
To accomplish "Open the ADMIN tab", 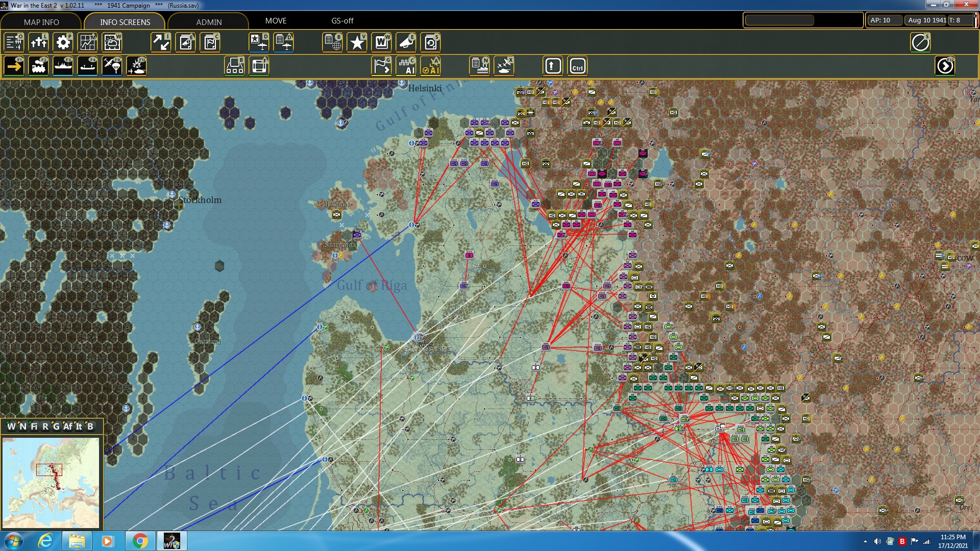I will 209,22.
